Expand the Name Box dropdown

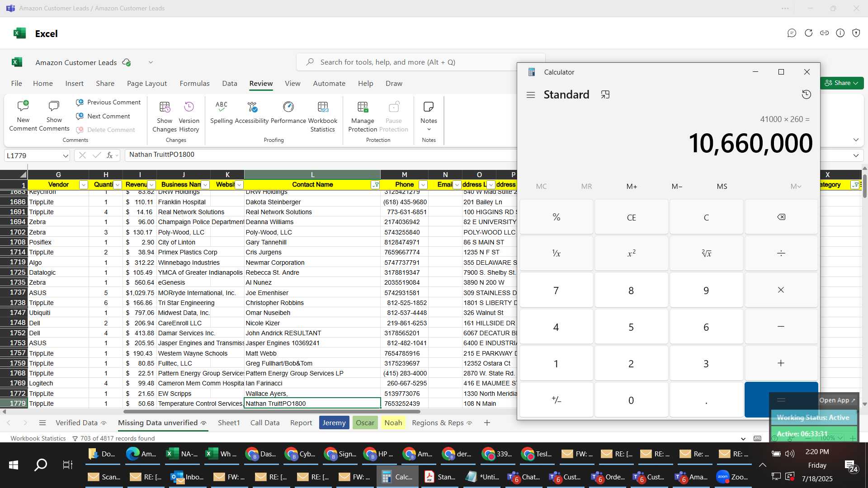point(65,156)
